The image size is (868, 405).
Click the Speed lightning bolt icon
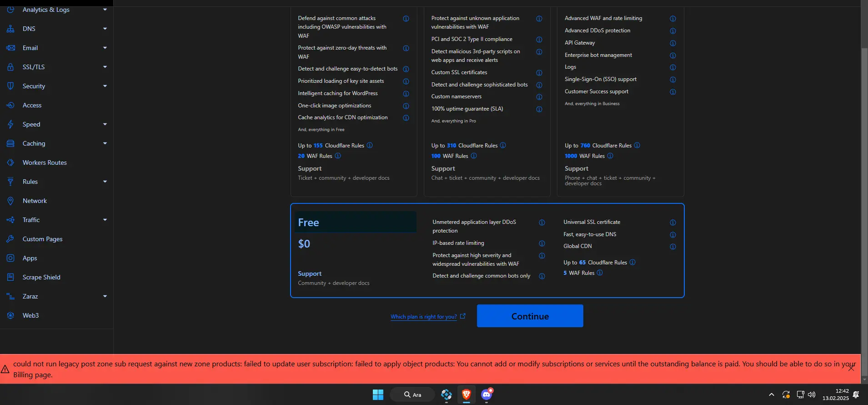click(10, 124)
